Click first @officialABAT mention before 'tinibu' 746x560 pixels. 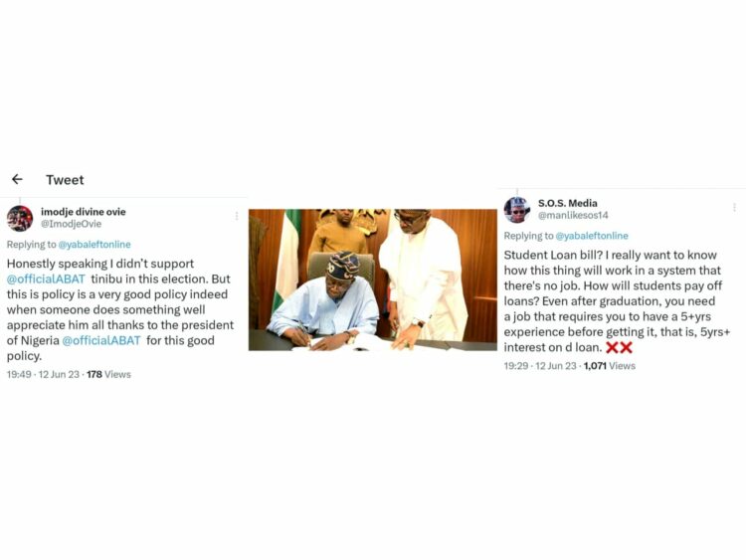pos(46,279)
